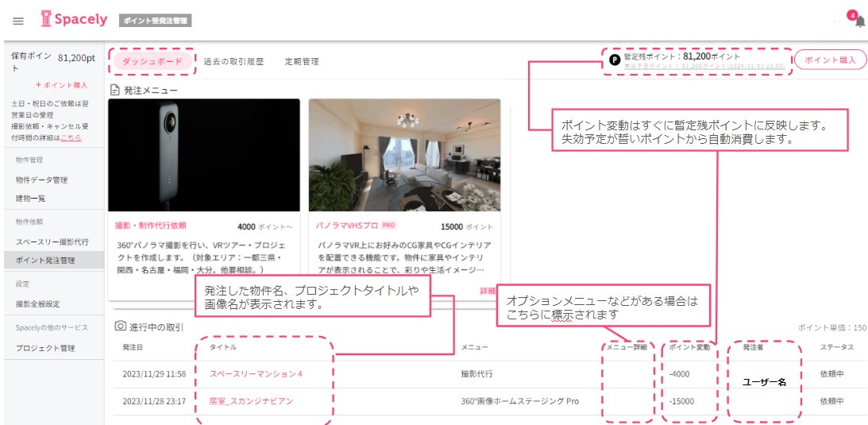Viewport: 868px width, 425px height.
Task: Open 撮影全般設定 in sidebar
Action: click(x=37, y=303)
